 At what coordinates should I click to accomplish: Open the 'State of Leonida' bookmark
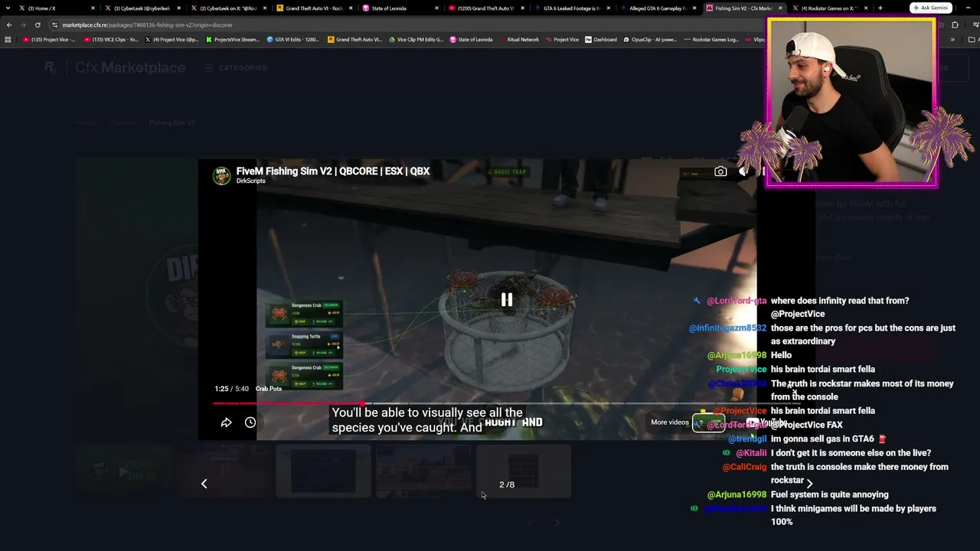tap(471, 40)
